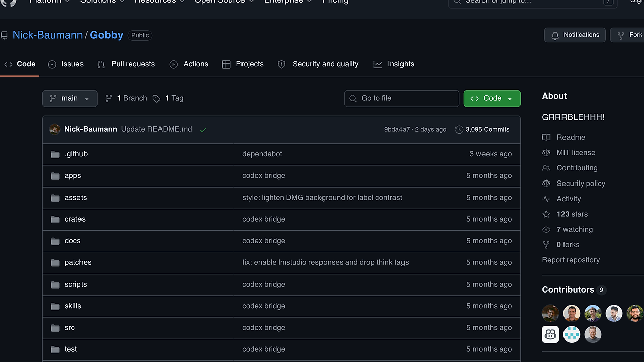Image resolution: width=644 pixels, height=362 pixels.
Task: Go to the Pull requests tab
Action: pyautogui.click(x=126, y=64)
